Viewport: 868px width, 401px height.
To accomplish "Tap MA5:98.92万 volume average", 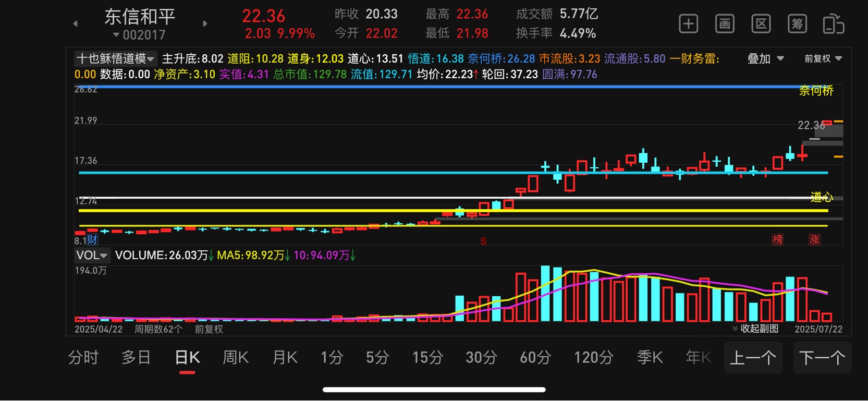I will click(x=251, y=256).
